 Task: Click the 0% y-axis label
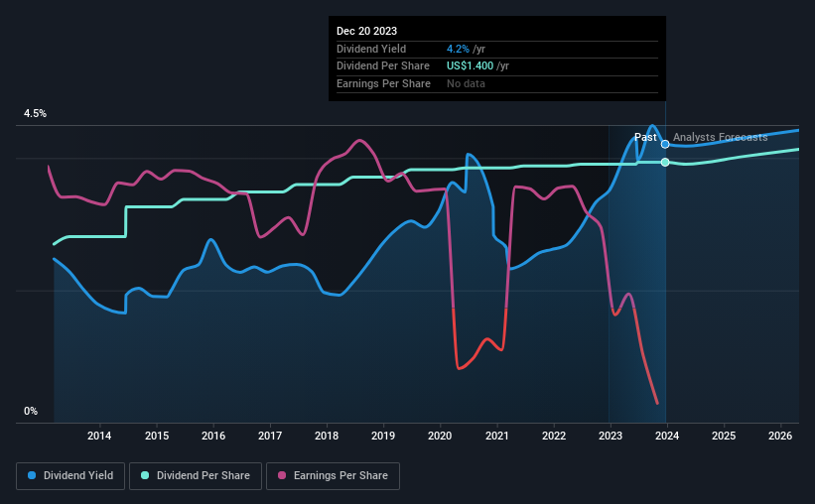click(31, 411)
